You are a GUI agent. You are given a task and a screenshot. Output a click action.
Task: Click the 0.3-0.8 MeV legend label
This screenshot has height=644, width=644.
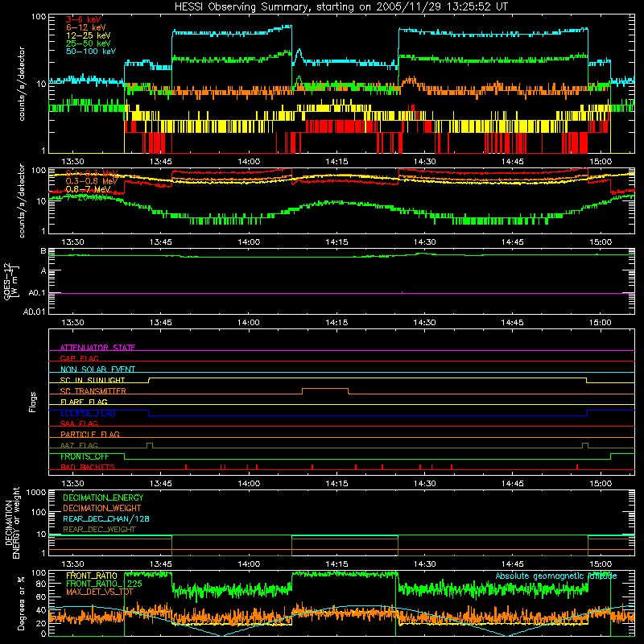[x=91, y=181]
